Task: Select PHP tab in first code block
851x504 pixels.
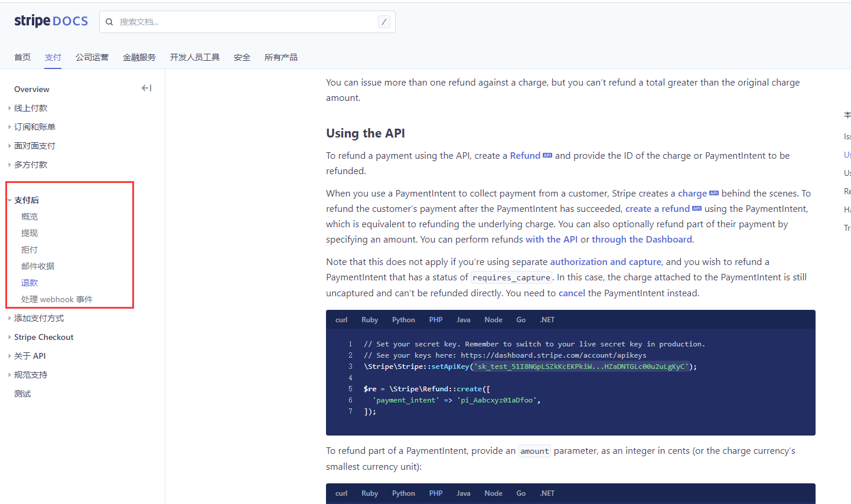Action: click(436, 320)
